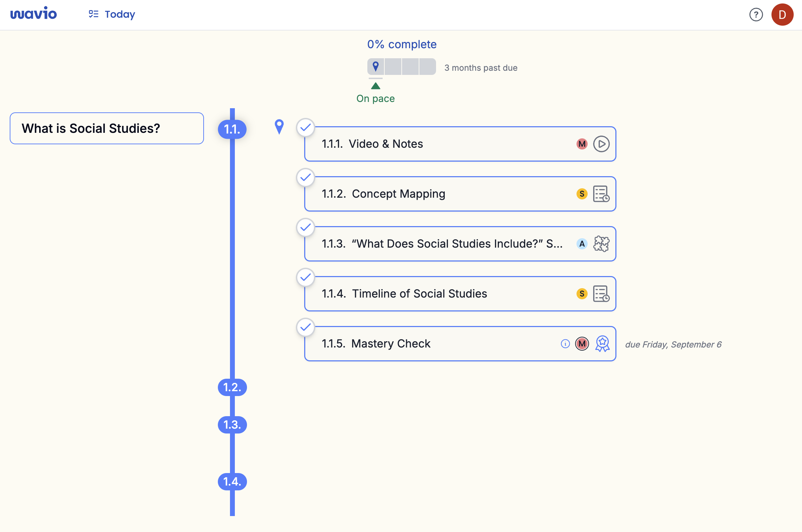Click the first segment of the progress bar

376,67
